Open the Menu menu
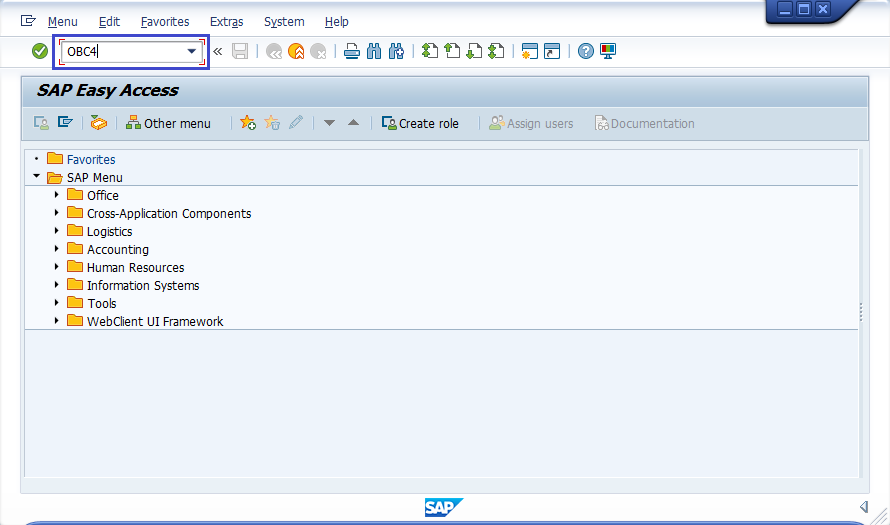The width and height of the screenshot is (890, 525). [62, 22]
